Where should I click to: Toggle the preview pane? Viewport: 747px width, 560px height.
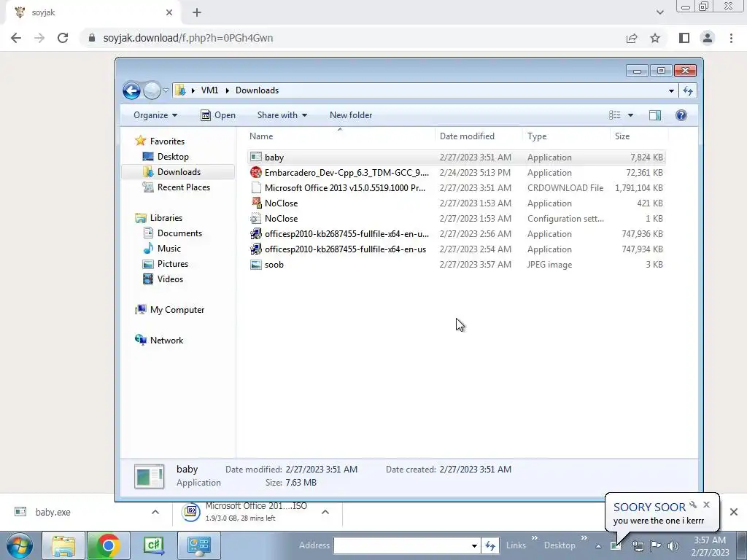[x=655, y=115]
